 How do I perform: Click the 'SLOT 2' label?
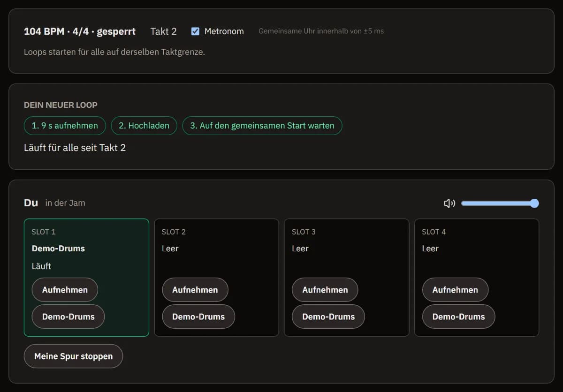click(174, 232)
